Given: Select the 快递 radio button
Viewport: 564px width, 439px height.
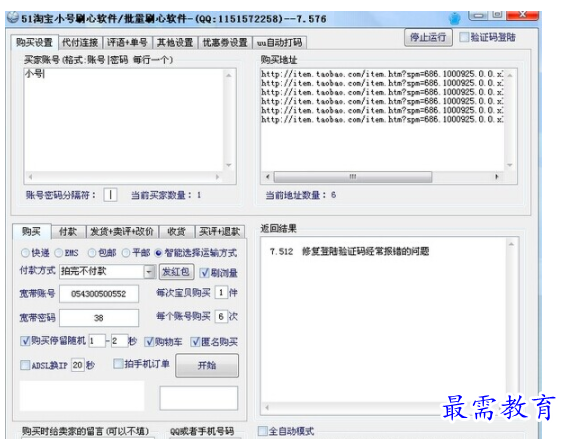Looking at the screenshot, I should coord(25,253).
